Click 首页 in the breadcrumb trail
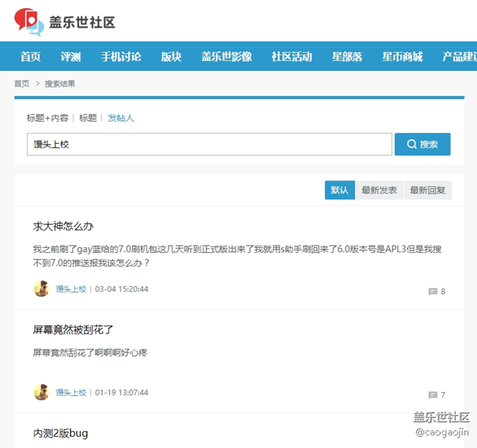 [x=22, y=84]
